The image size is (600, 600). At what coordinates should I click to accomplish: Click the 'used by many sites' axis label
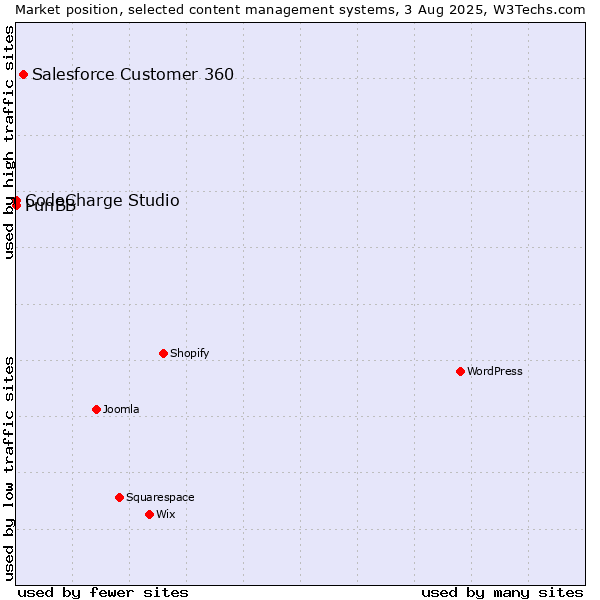[502, 592]
